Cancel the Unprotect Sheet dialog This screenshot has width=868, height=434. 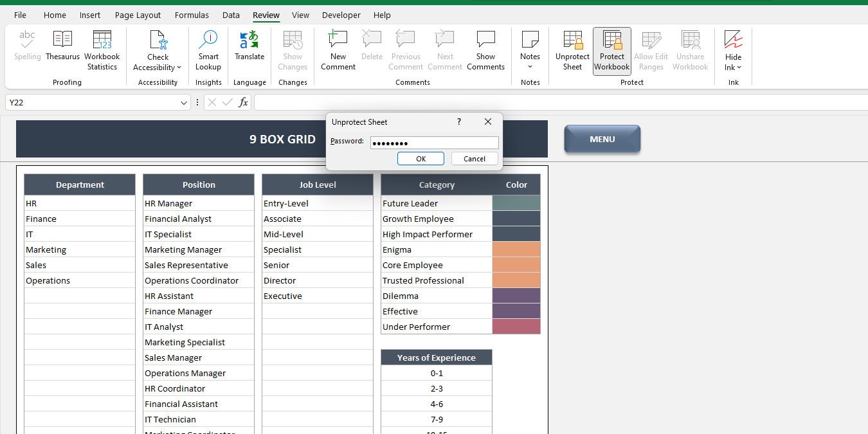pos(475,158)
